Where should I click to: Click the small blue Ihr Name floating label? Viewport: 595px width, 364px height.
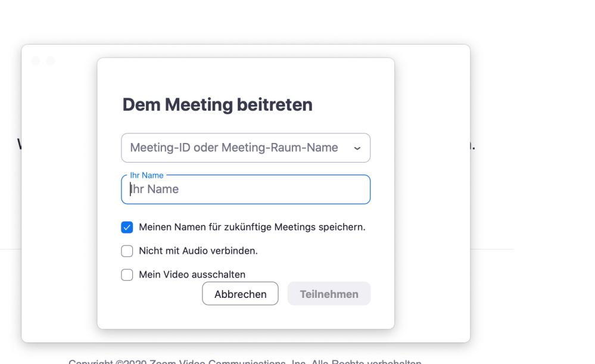tap(147, 176)
